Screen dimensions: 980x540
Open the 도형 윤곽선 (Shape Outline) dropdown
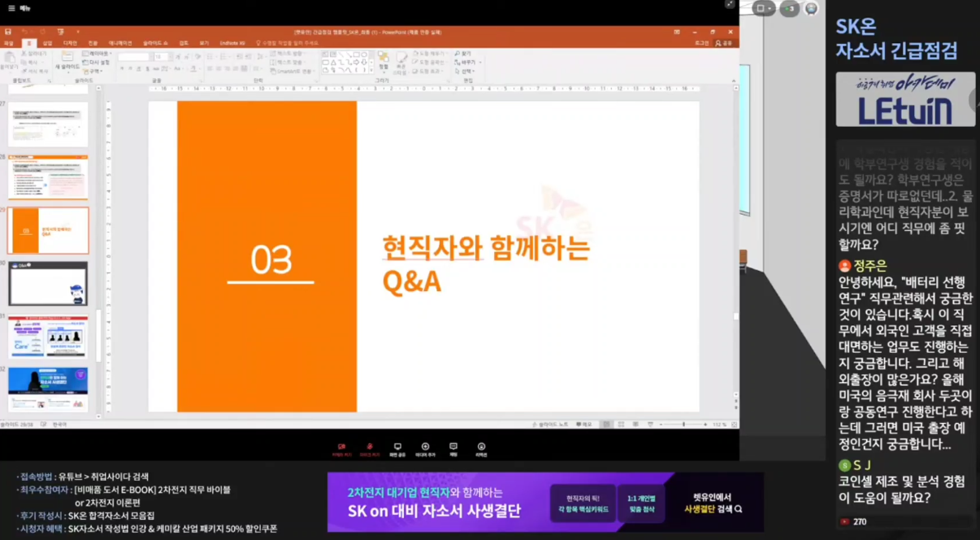coord(431,62)
